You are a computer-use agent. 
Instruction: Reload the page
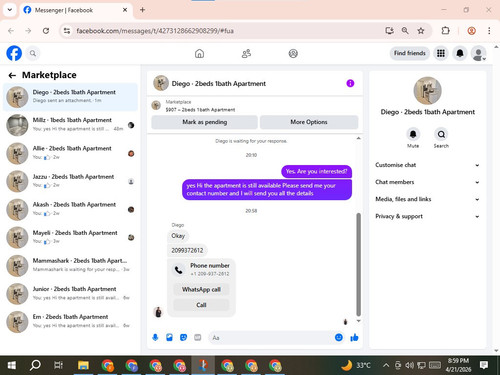(x=46, y=31)
